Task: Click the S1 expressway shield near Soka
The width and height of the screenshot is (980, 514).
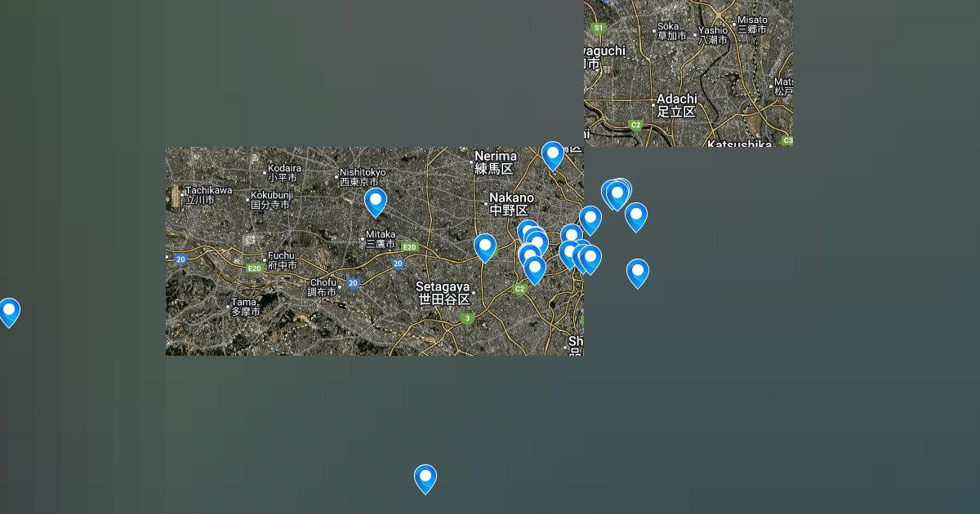Action: point(599,28)
